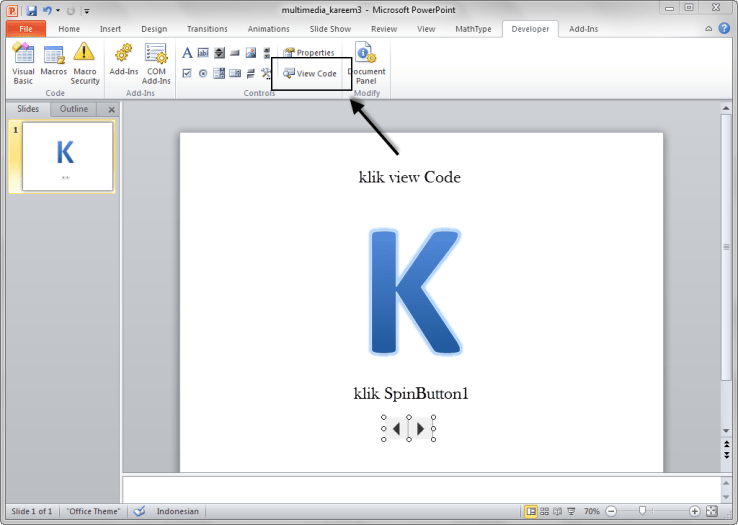The width and height of the screenshot is (738, 525).
Task: Minimize the ribbon with the chevron
Action: click(x=708, y=29)
